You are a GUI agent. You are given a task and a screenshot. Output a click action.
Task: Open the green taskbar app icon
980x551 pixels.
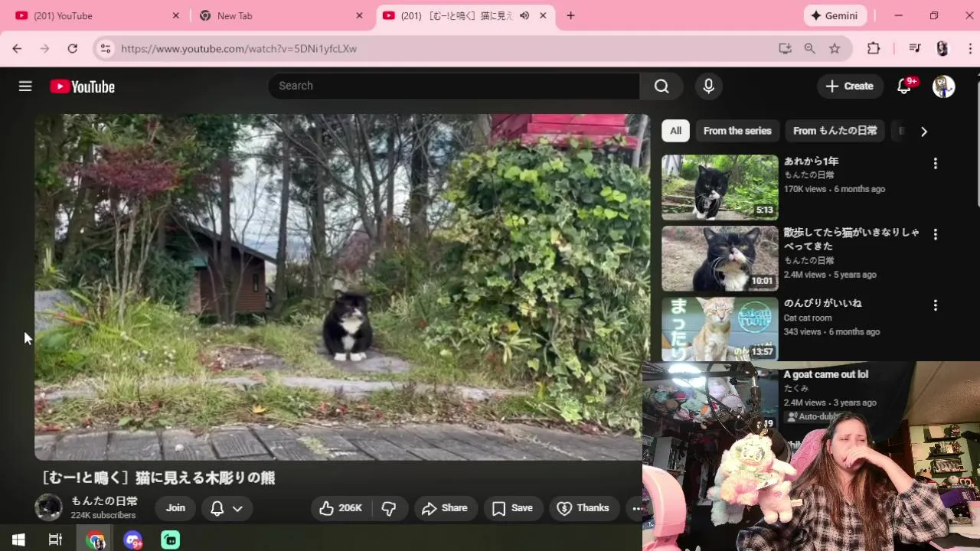pyautogui.click(x=170, y=540)
